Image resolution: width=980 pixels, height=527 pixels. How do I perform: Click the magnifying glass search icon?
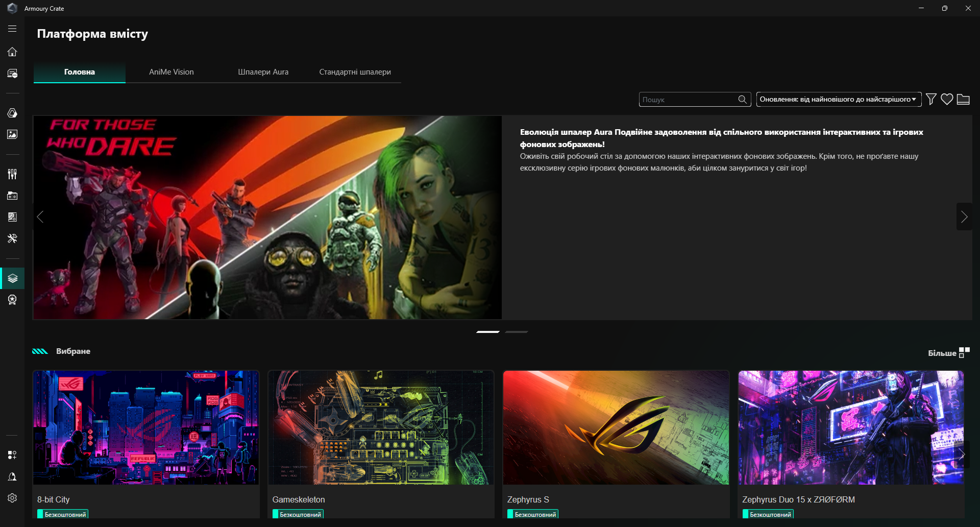[x=743, y=100]
